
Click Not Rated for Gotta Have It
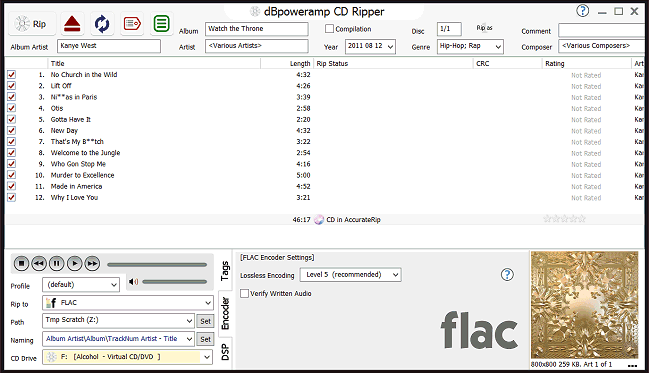(586, 120)
